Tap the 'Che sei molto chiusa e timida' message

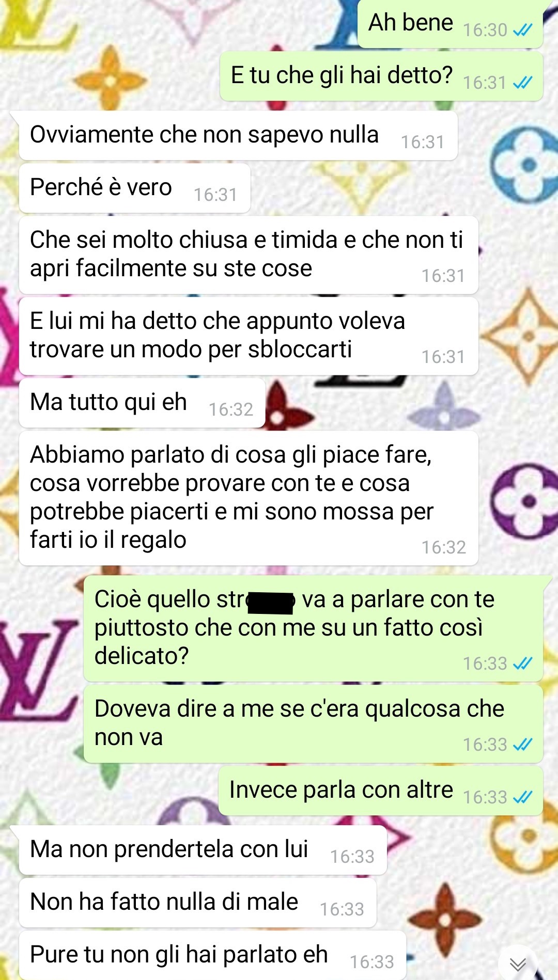tap(249, 255)
